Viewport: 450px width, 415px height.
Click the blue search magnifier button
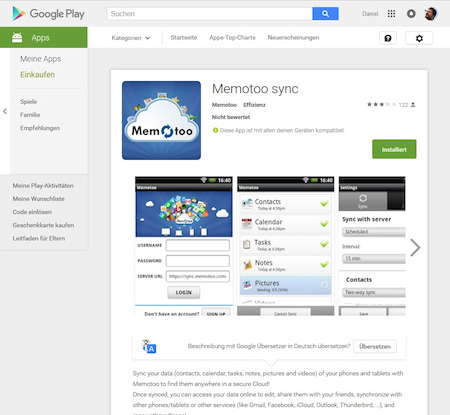[x=325, y=14]
